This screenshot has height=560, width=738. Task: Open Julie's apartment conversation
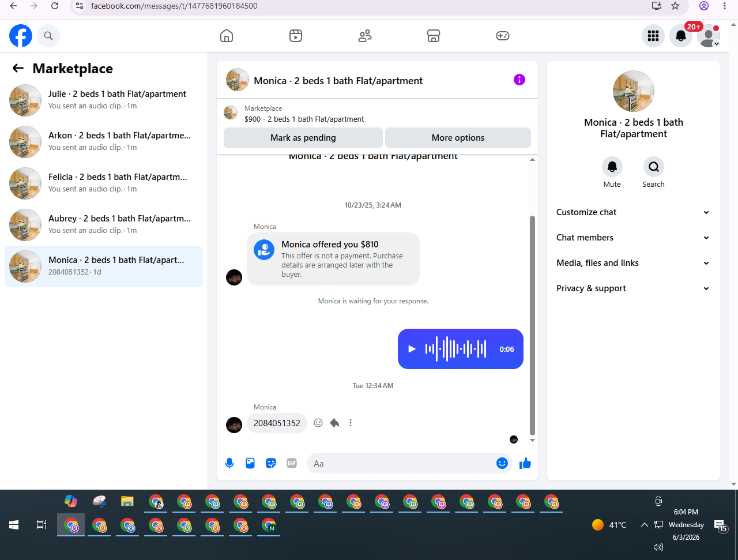point(104,100)
